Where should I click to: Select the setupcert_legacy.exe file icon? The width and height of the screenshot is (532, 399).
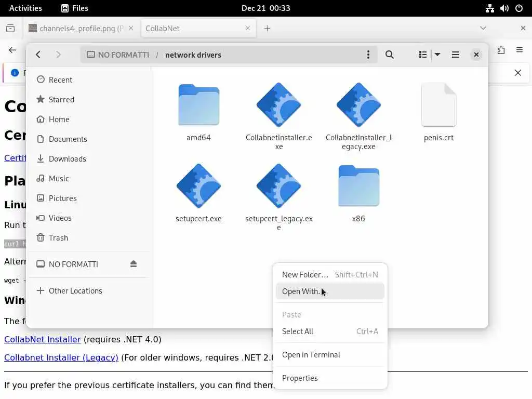[x=278, y=186]
